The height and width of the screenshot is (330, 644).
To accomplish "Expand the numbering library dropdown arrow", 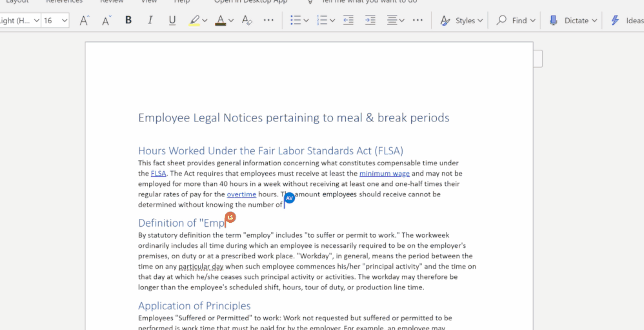I will (x=332, y=21).
